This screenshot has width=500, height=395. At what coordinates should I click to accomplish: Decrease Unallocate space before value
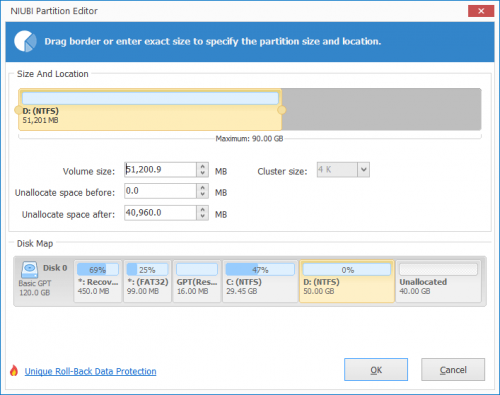[202, 195]
